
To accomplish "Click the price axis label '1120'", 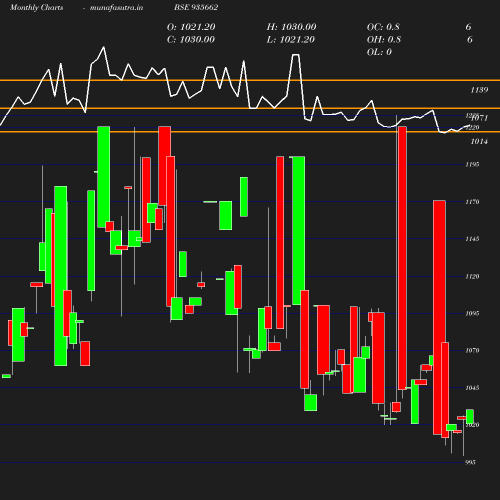I will pos(472,276).
